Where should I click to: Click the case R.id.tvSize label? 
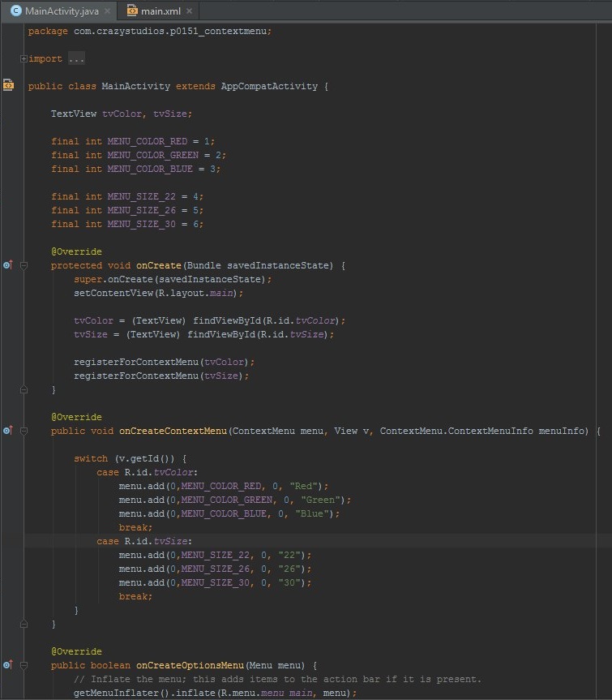click(144, 541)
